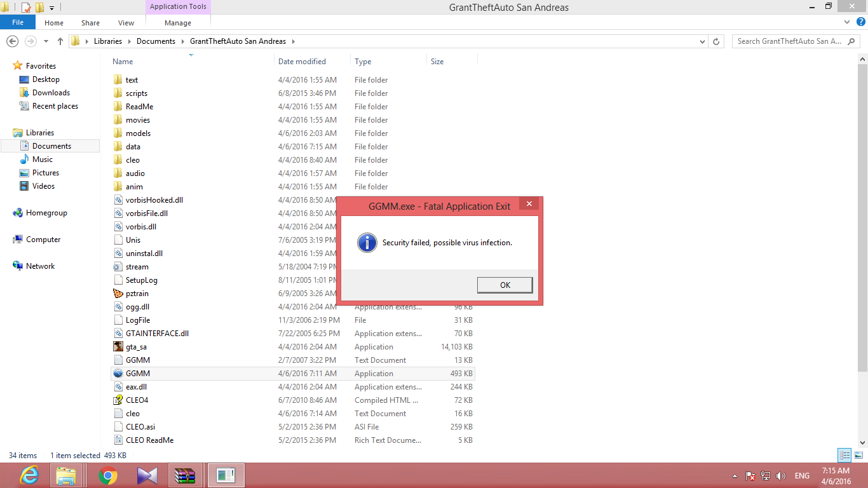Open Downloads in navigation pane
The image size is (868, 488).
pos(51,93)
